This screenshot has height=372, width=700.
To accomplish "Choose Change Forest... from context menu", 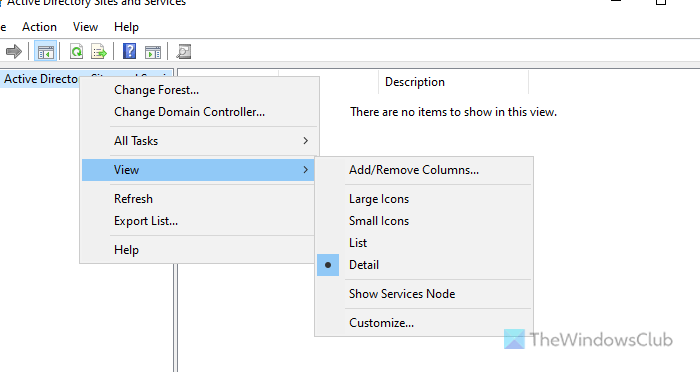I will (x=199, y=90).
